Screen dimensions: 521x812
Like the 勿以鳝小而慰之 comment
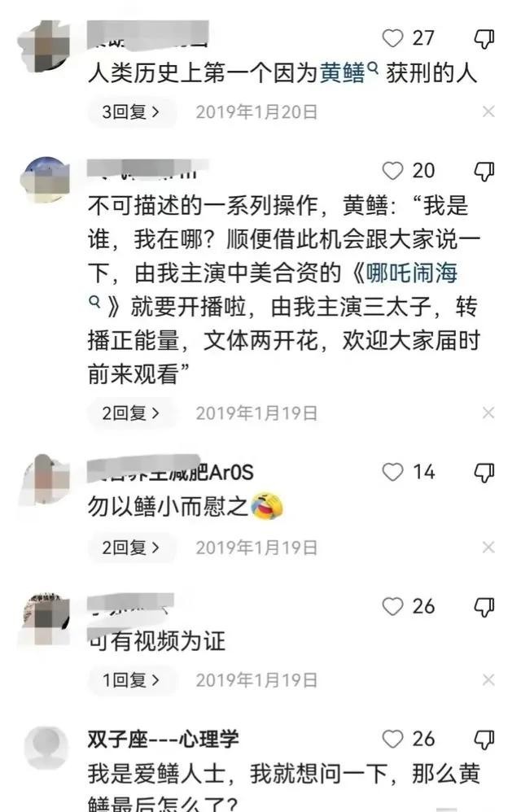click(x=392, y=472)
